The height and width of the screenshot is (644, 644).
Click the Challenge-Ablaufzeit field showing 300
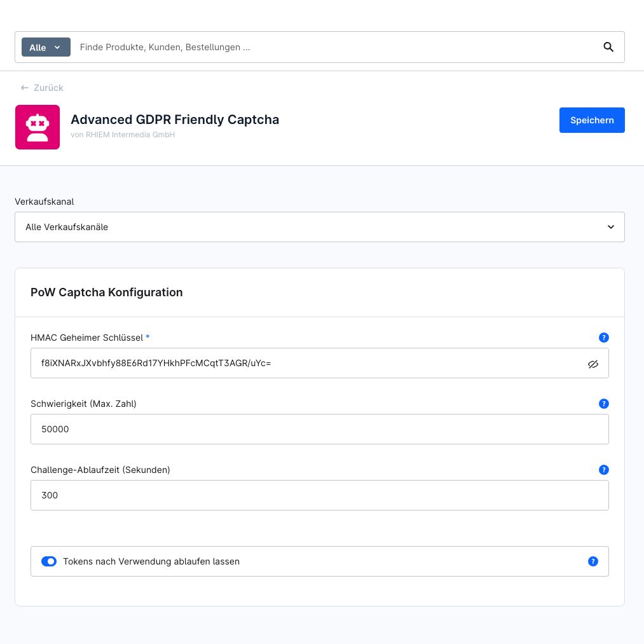320,495
